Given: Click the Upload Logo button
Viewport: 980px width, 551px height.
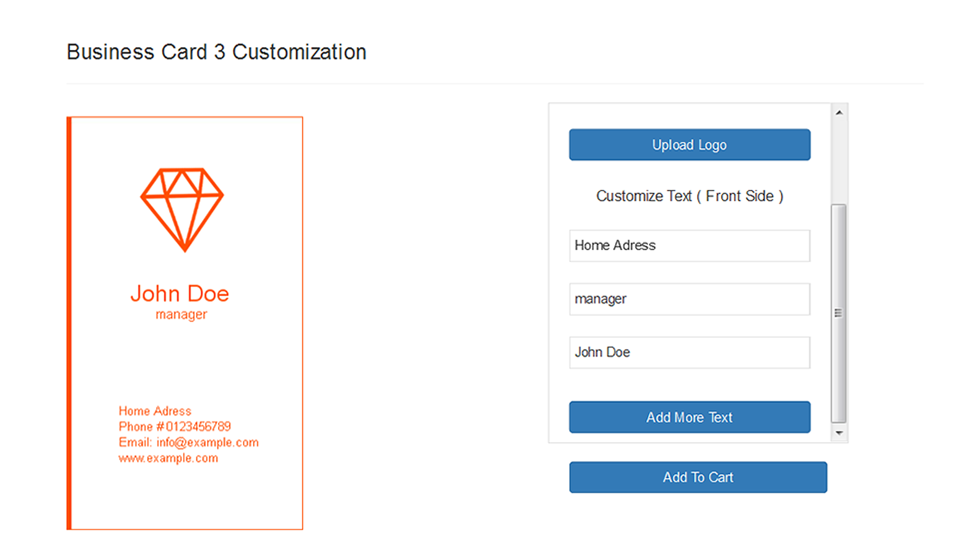Looking at the screenshot, I should pos(689,144).
